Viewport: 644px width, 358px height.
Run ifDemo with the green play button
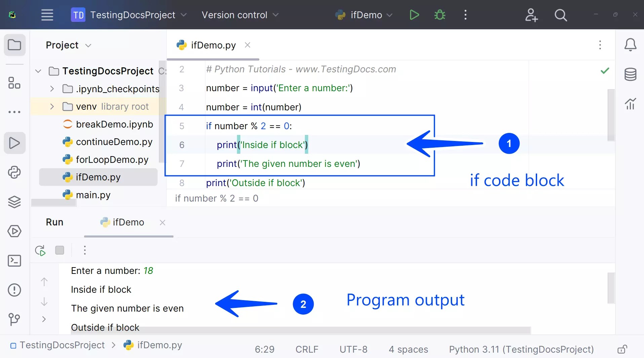[x=414, y=15]
